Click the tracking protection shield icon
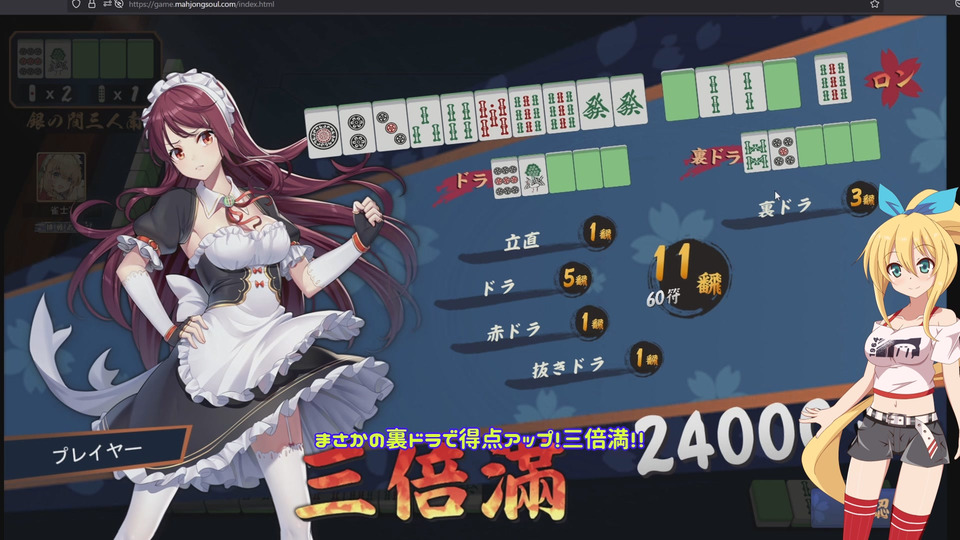Screen dimensions: 960x540 (x=76, y=4)
